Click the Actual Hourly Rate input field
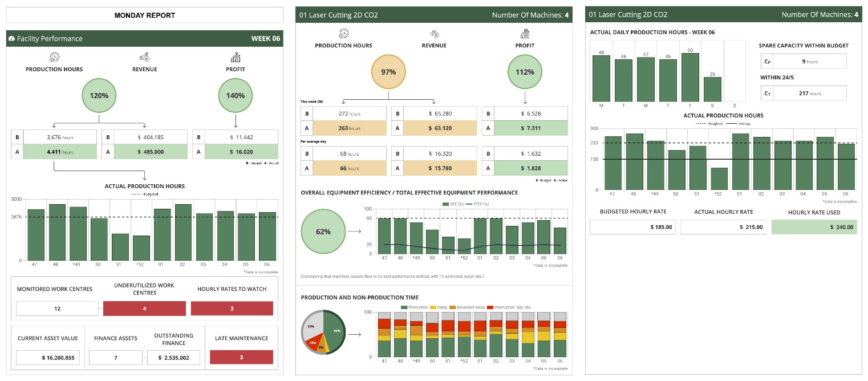This screenshot has width=868, height=381. [x=723, y=226]
